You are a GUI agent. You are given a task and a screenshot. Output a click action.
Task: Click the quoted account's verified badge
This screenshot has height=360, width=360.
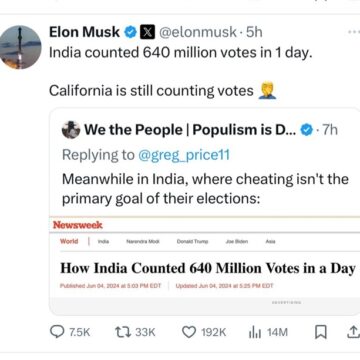(x=306, y=130)
